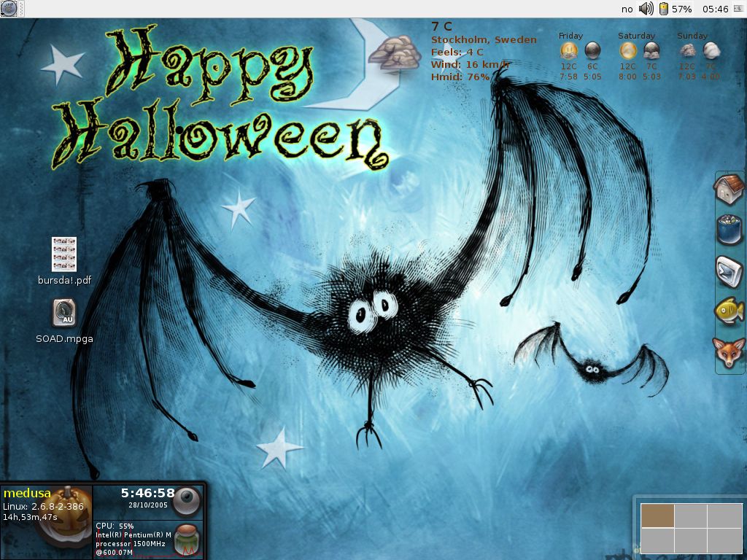The height and width of the screenshot is (560, 747).
Task: Click Saturday's daytime forecast icon
Action: pyautogui.click(x=628, y=50)
